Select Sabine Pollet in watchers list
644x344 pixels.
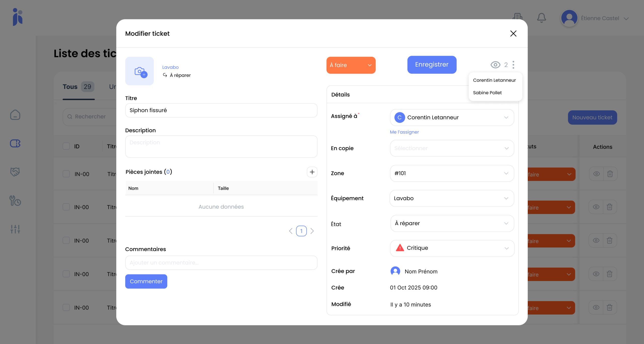[487, 93]
